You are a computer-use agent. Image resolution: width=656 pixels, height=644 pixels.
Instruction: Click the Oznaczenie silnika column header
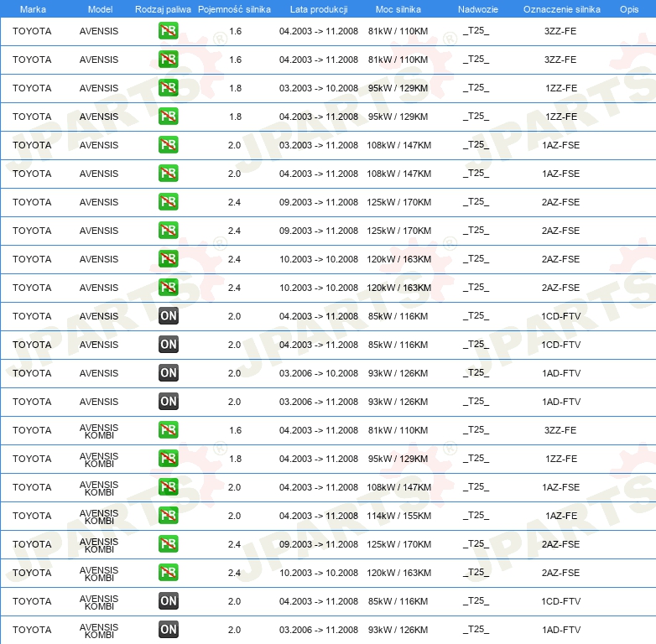(x=561, y=9)
